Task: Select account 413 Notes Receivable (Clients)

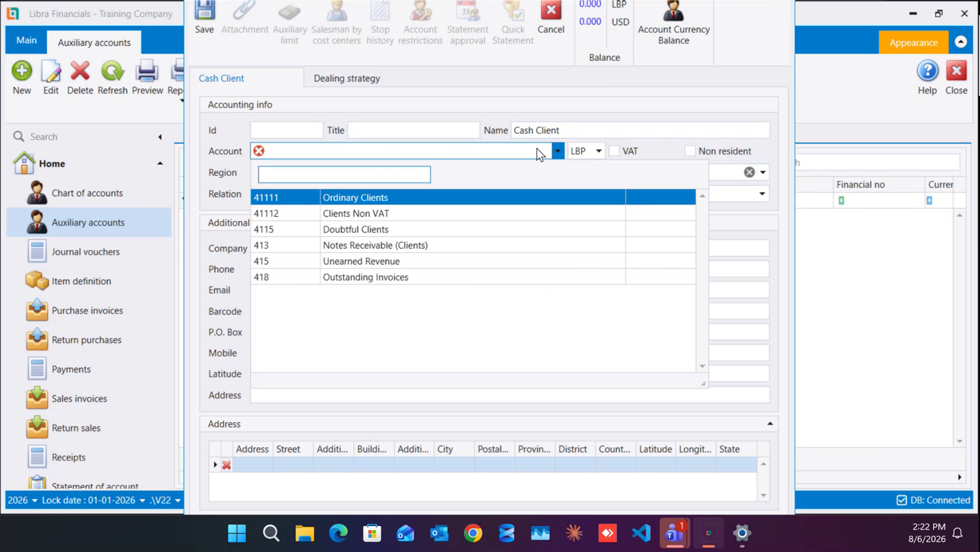Action: pos(473,245)
